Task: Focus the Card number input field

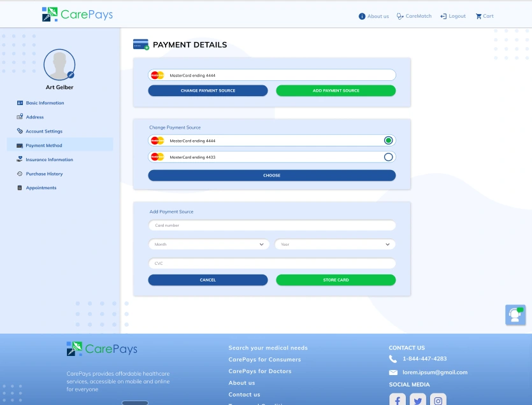Action: pyautogui.click(x=272, y=225)
